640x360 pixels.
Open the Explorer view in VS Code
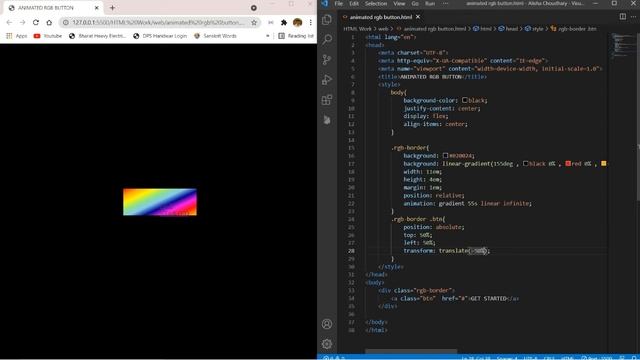click(327, 20)
